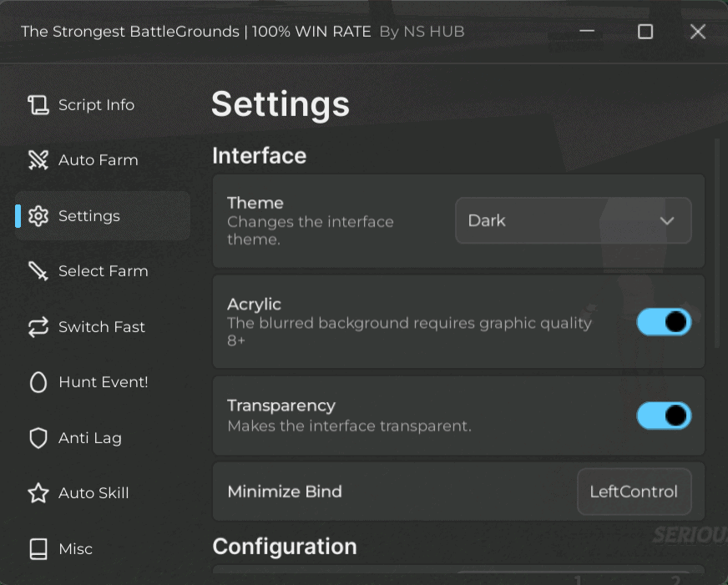Switch to the Anti Lag tab
The width and height of the screenshot is (728, 585).
coord(102,438)
